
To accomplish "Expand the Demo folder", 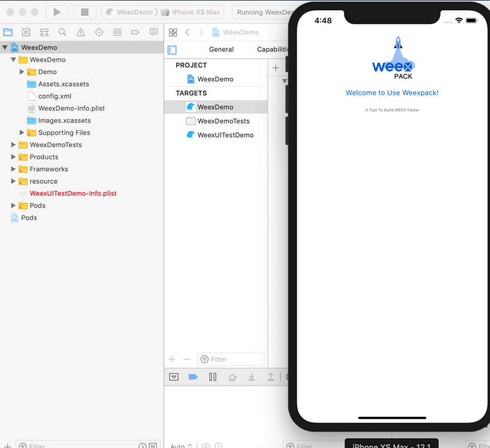I will [x=21, y=72].
